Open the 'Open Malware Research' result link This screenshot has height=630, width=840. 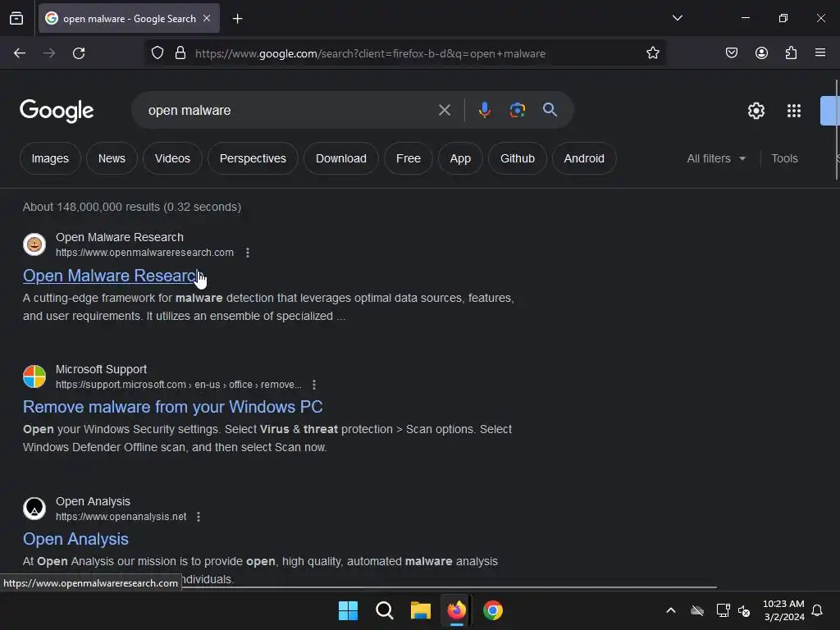[x=112, y=276]
